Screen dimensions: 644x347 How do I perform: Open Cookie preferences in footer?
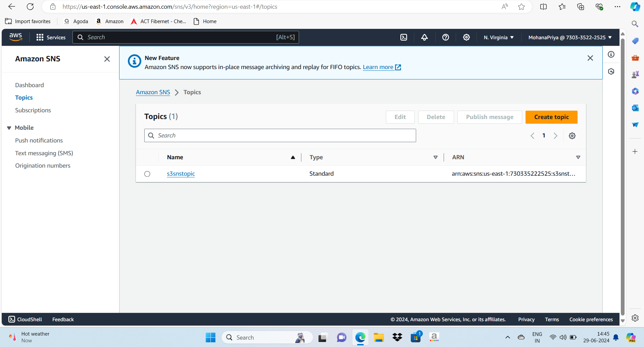point(591,320)
